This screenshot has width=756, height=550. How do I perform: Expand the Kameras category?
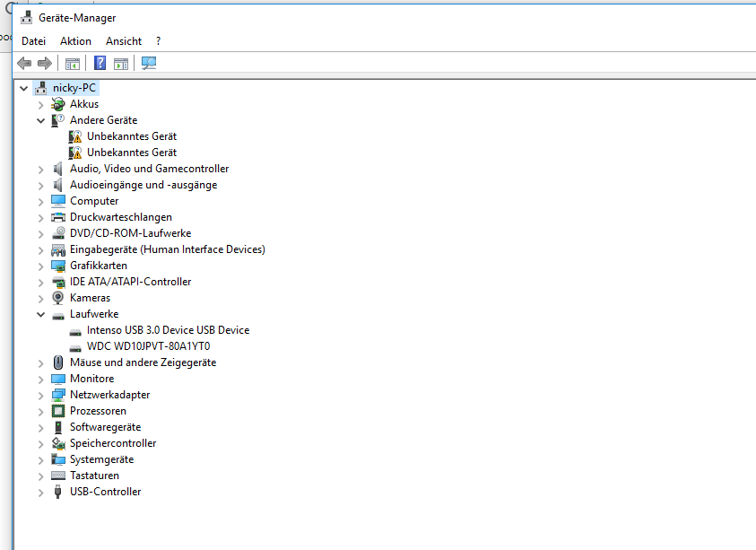pos(40,299)
